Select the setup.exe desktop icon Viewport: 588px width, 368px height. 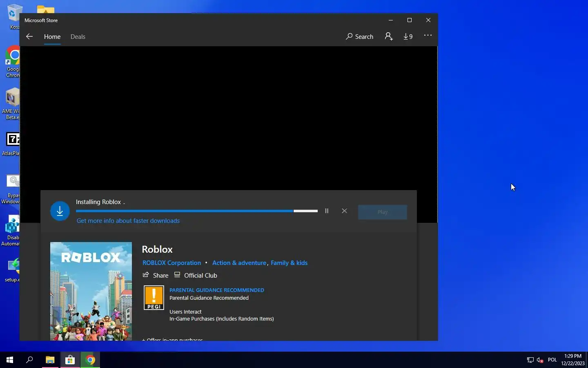point(13,270)
